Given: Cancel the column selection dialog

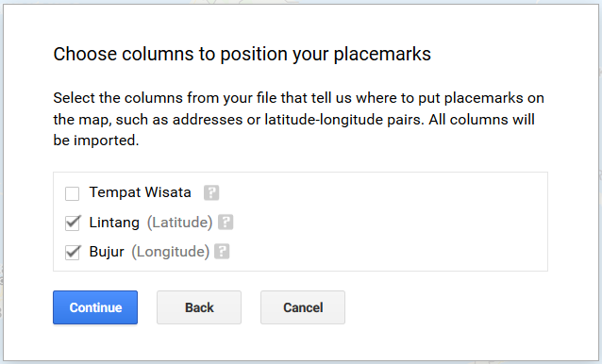Looking at the screenshot, I should click(x=303, y=307).
